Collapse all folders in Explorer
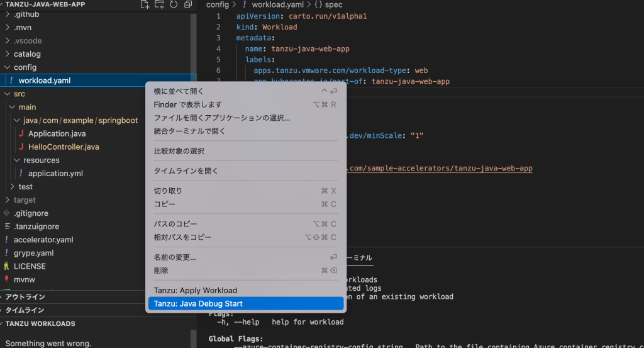Viewport: 644px width, 348px height. click(188, 4)
